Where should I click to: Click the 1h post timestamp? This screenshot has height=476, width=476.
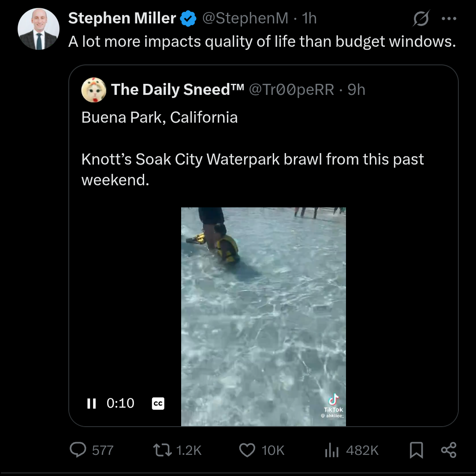pyautogui.click(x=309, y=18)
